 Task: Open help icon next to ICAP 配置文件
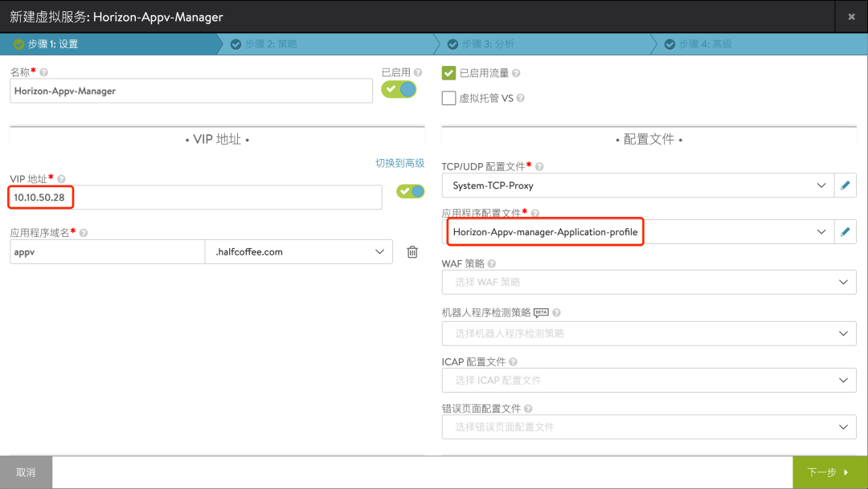513,362
